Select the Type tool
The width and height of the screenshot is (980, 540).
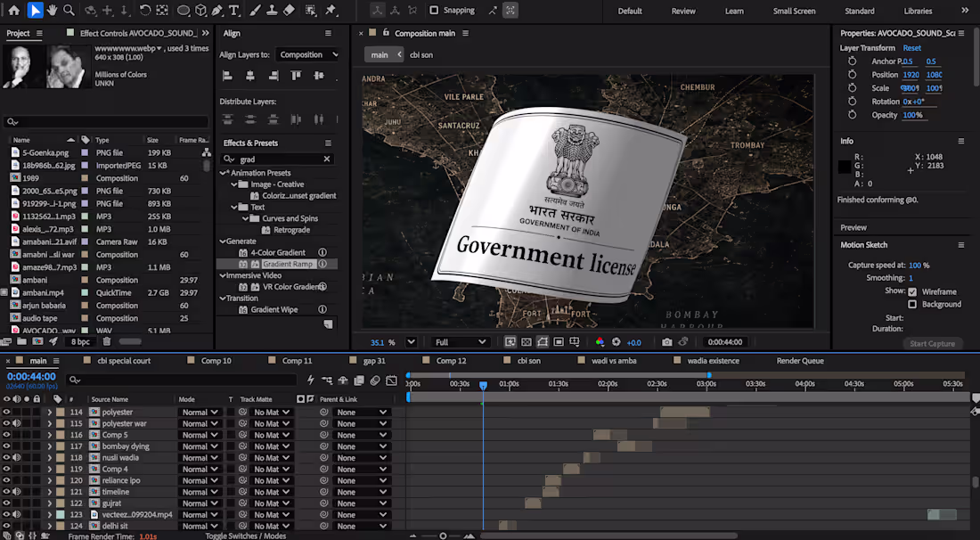click(x=233, y=10)
